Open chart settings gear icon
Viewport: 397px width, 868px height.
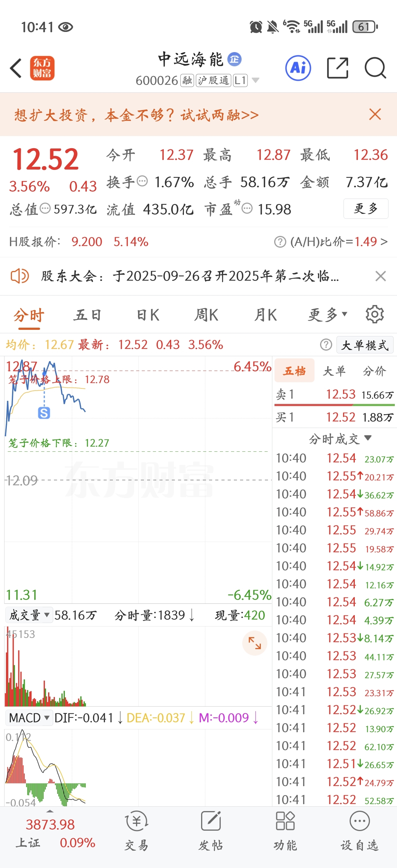pyautogui.click(x=374, y=314)
